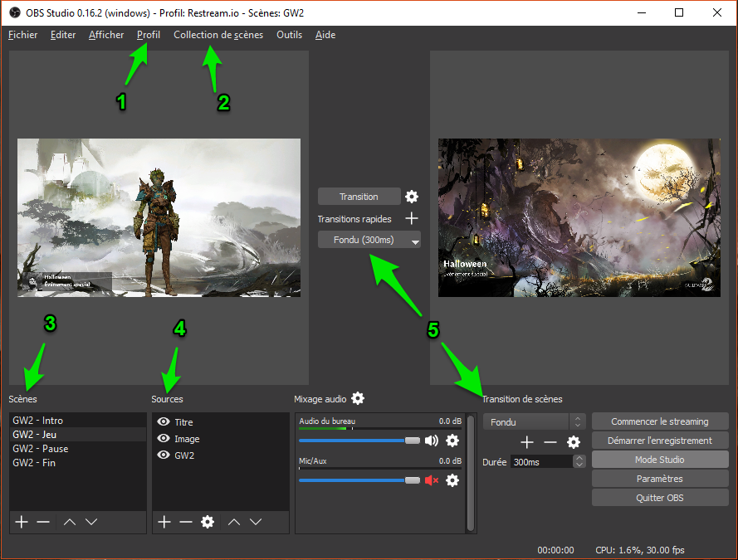Select the GW2 - Intro scene
Viewport: 738px width, 560px height.
78,421
